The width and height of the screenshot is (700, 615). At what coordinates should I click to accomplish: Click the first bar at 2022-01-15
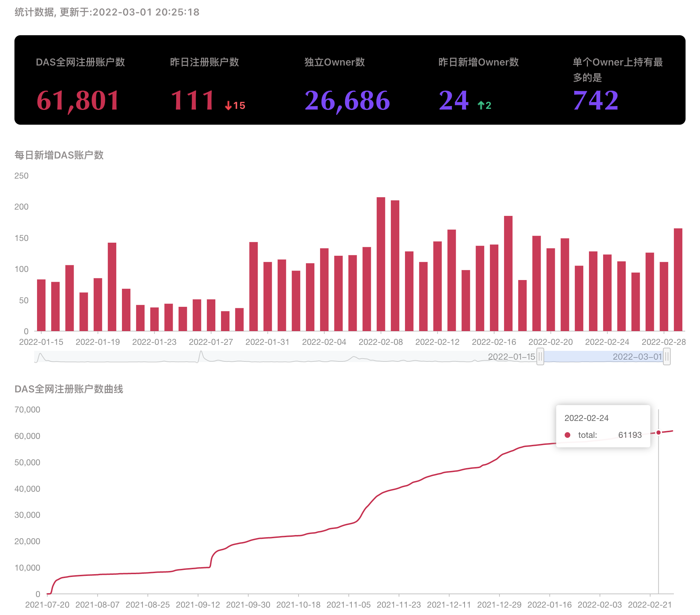click(41, 305)
